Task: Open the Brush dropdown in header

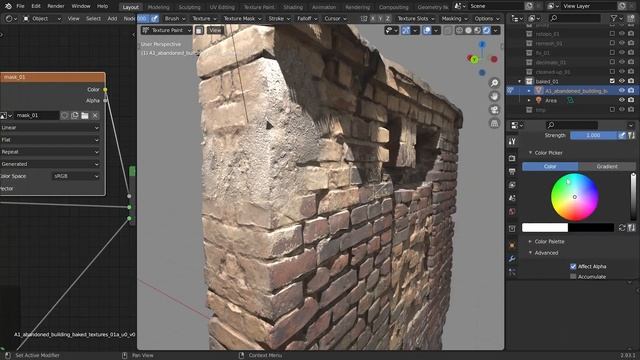Action: (x=175, y=18)
